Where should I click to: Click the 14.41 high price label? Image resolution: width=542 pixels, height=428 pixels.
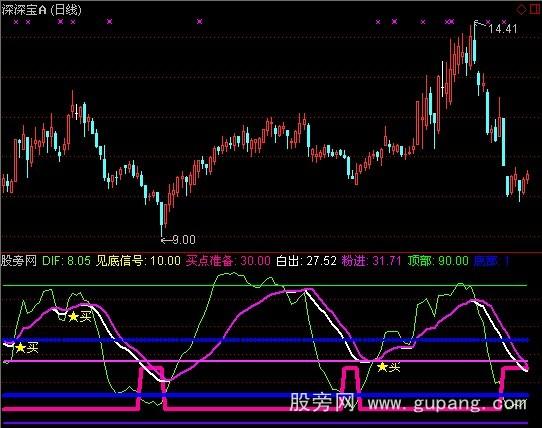point(503,29)
